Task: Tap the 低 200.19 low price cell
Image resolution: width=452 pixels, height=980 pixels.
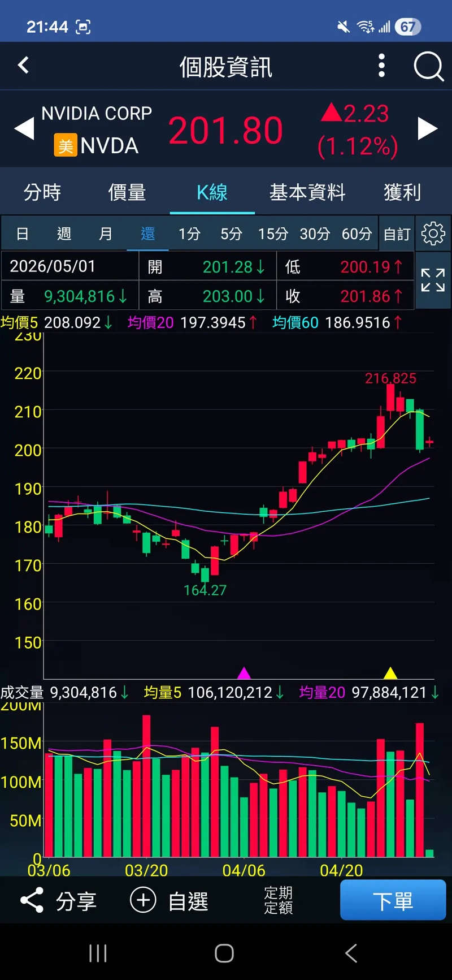Action: 345,266
